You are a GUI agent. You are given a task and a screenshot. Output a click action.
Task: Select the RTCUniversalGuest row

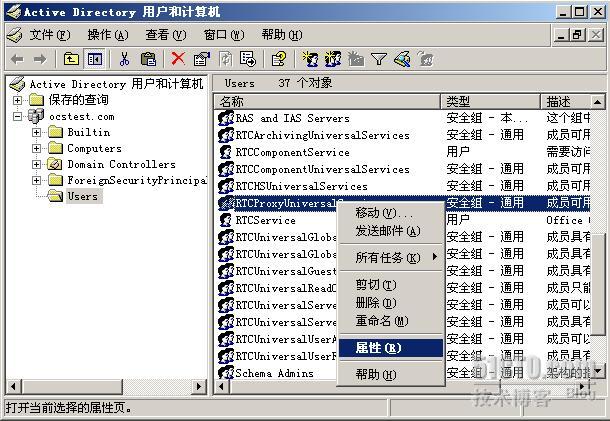(402, 271)
